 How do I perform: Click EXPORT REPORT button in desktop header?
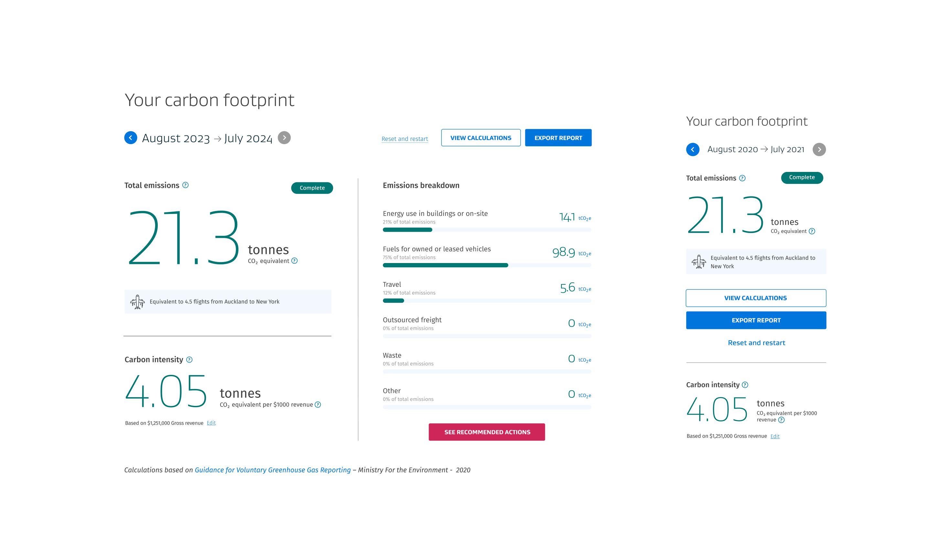point(558,138)
